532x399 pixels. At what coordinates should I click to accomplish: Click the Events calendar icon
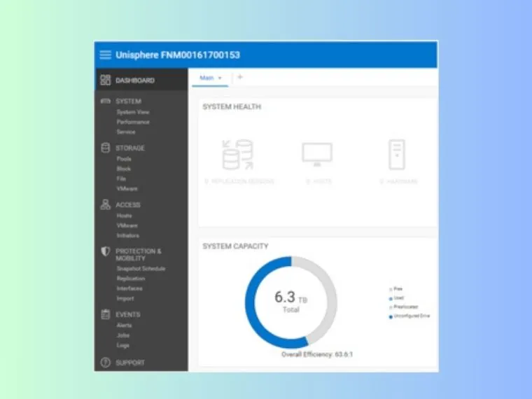106,314
